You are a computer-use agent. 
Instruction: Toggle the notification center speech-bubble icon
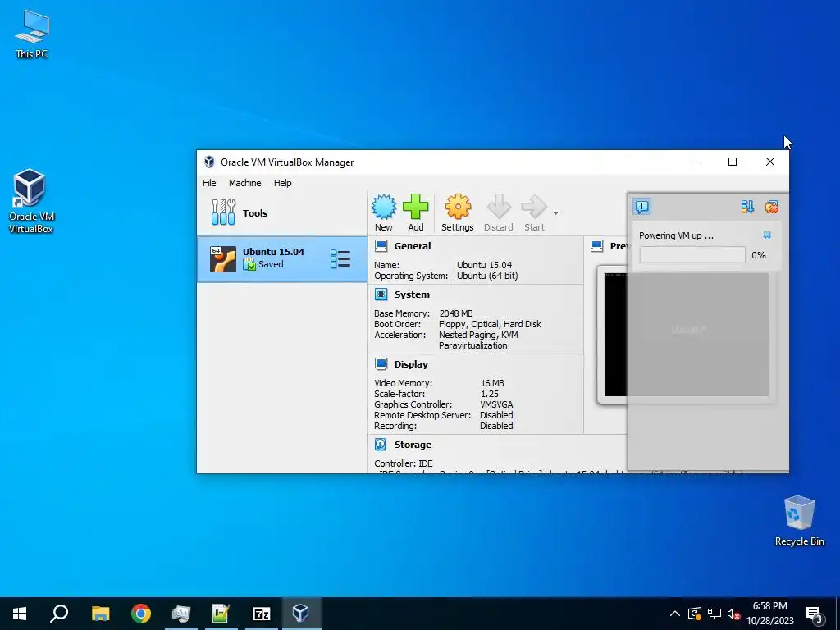[x=641, y=206]
